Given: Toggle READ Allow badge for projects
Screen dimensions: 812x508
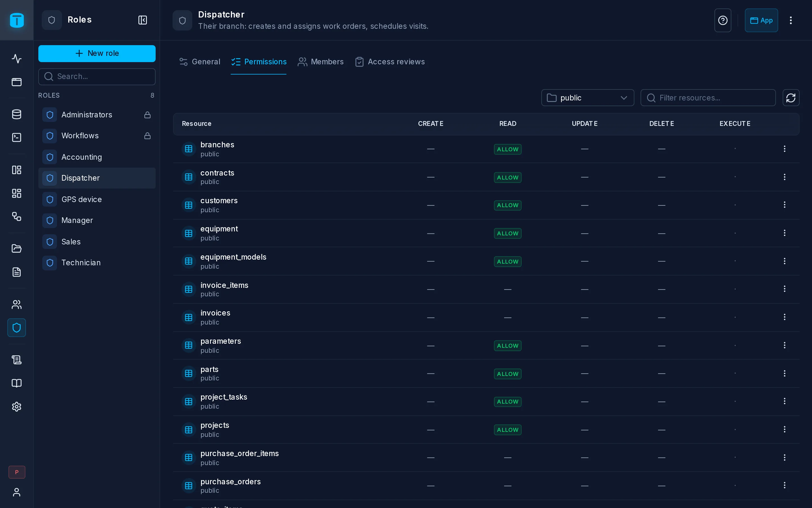Looking at the screenshot, I should 508,430.
